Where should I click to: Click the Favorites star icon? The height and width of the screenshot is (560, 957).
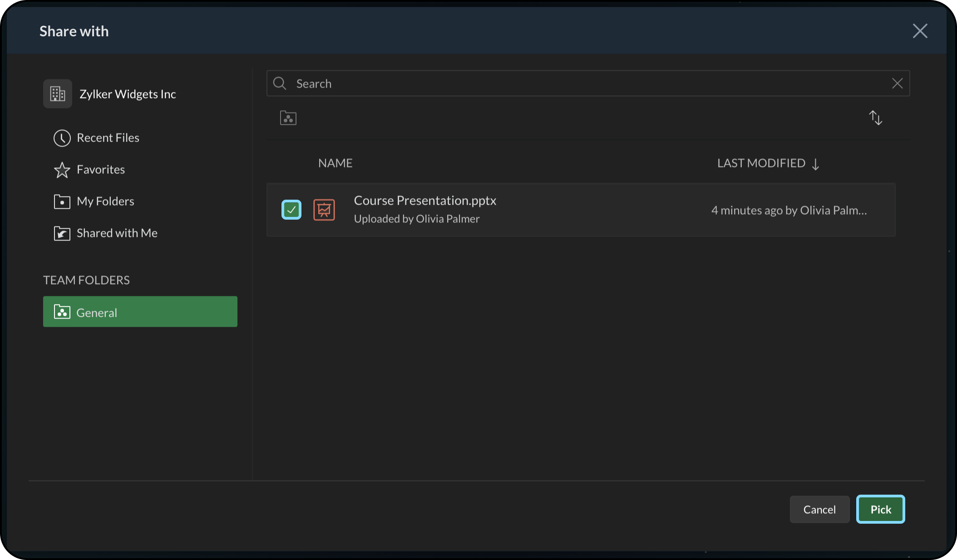pyautogui.click(x=62, y=170)
